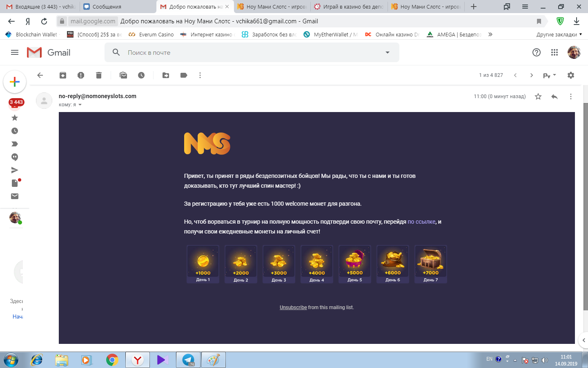
Task: Switch to last Ноу Мани Слотс tab
Action: pyautogui.click(x=427, y=7)
